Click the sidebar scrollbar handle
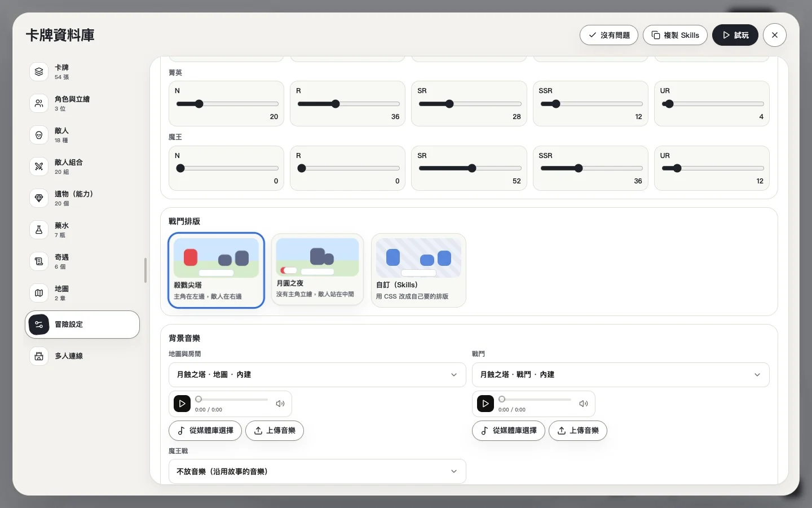812x508 pixels. click(x=145, y=270)
